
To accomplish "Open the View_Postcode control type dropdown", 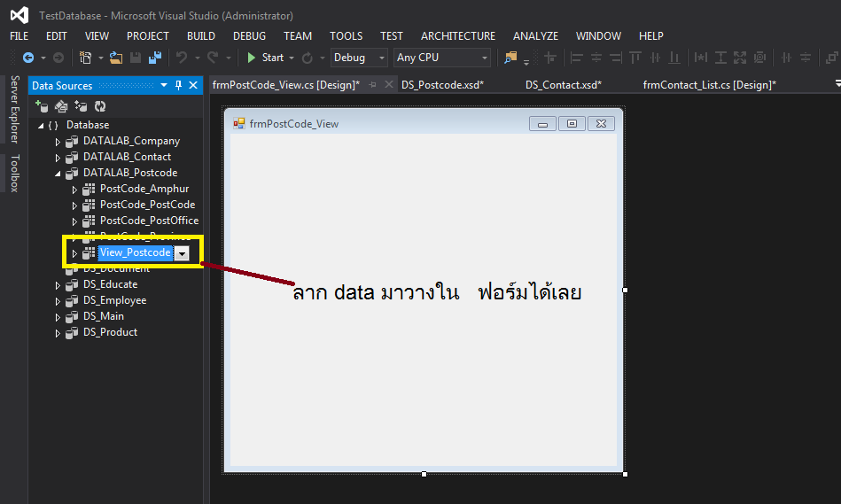I will pos(183,253).
